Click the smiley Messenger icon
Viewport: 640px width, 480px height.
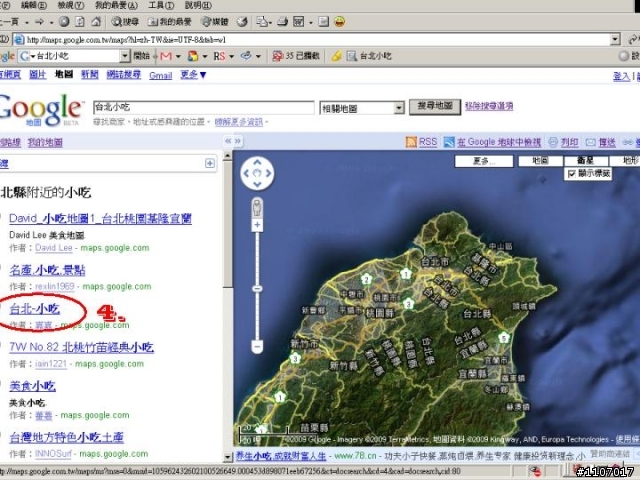pyautogui.click(x=340, y=22)
